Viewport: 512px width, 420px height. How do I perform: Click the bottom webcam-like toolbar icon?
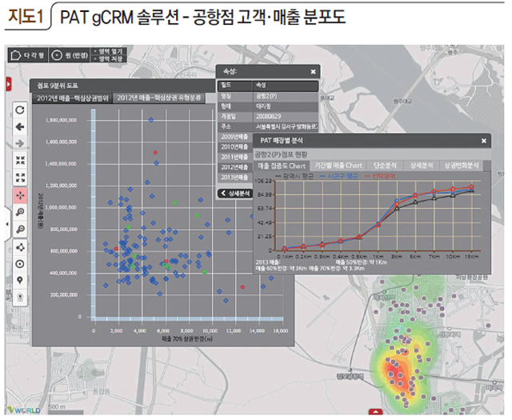pyautogui.click(x=20, y=298)
